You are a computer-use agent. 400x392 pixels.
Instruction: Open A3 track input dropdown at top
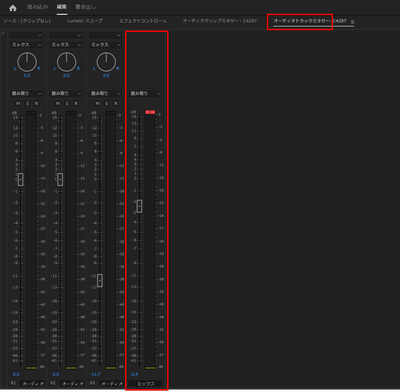pos(105,35)
